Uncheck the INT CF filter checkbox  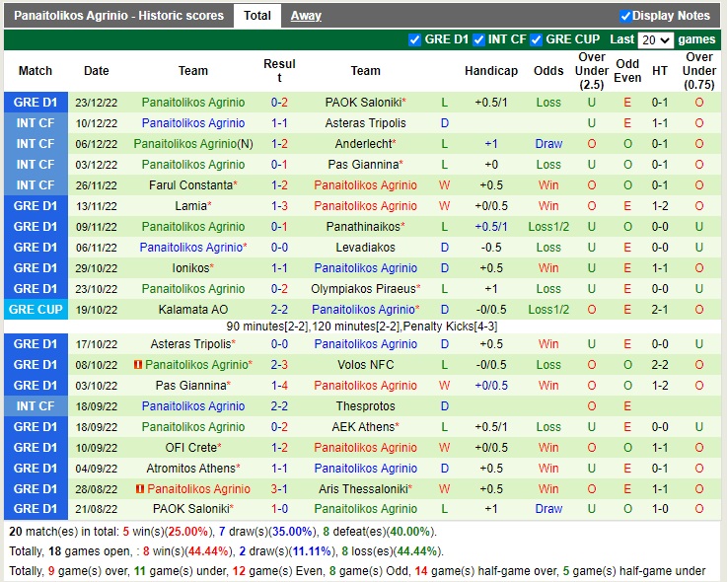pyautogui.click(x=478, y=39)
